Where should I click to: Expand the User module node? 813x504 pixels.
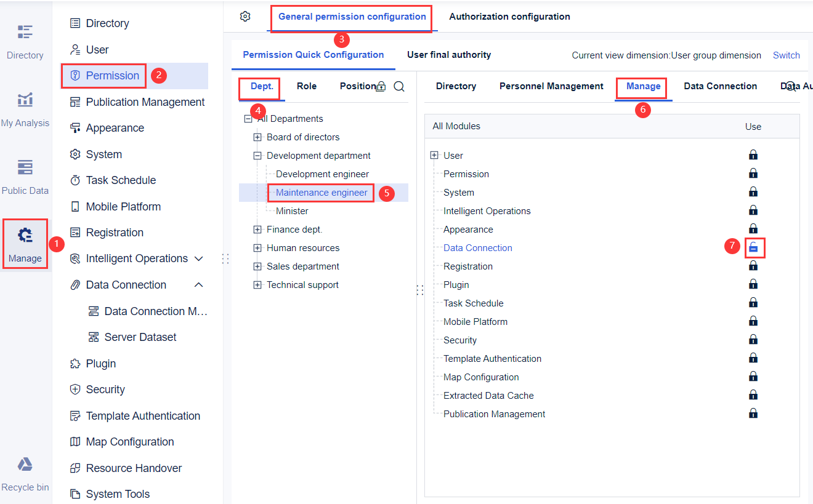coord(434,156)
